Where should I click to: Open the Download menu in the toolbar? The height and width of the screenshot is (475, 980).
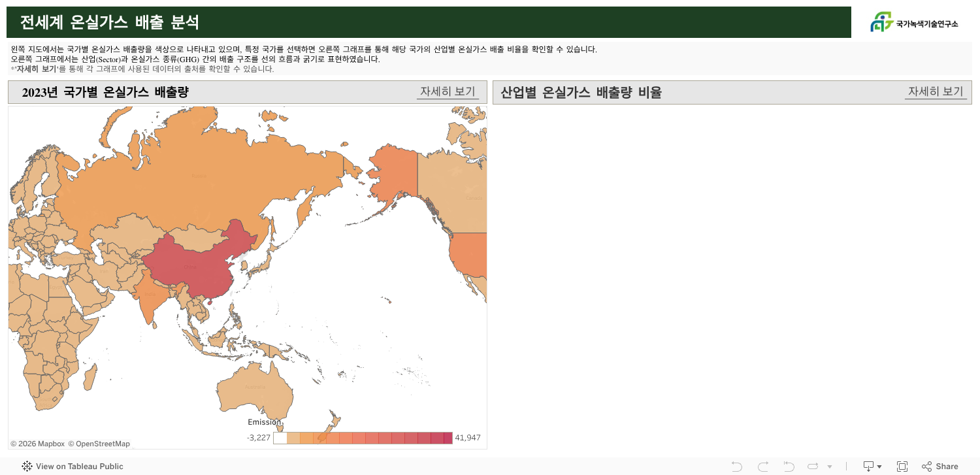coord(872,467)
